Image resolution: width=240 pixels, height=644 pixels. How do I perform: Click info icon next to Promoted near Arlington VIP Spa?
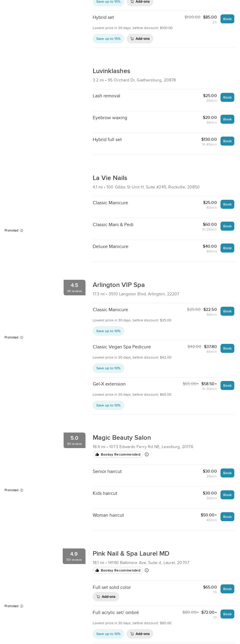[x=22, y=338]
